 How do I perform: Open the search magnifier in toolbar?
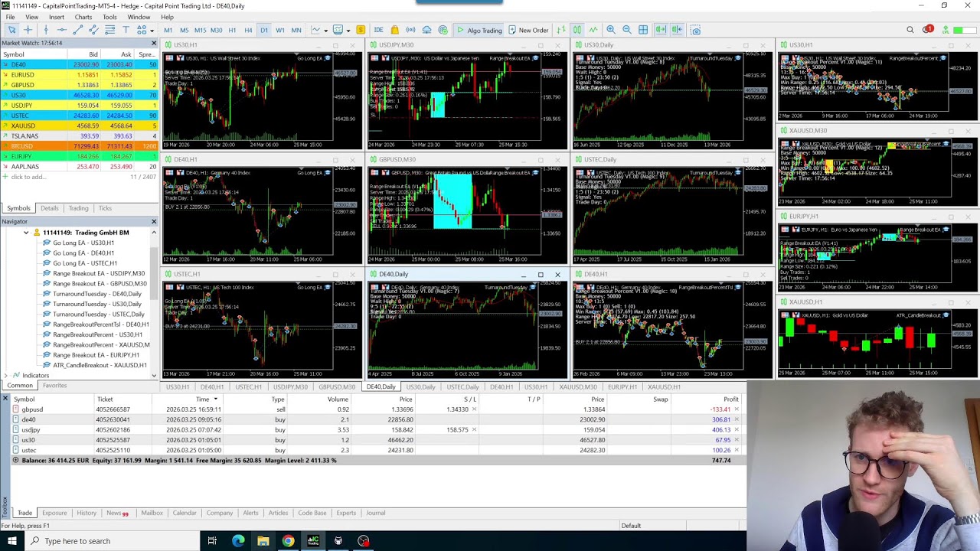910,30
